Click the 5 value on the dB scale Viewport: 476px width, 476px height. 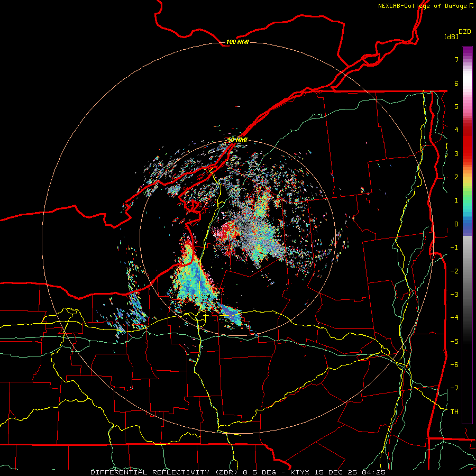pyautogui.click(x=456, y=106)
